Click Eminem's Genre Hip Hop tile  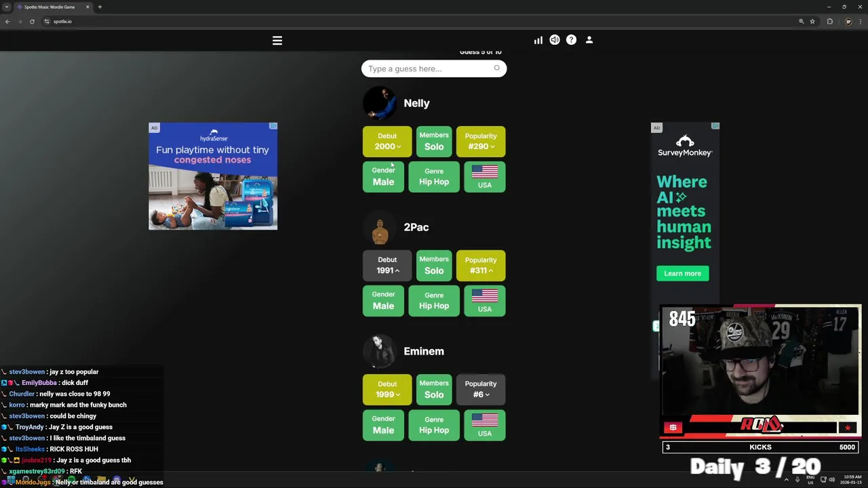tap(434, 425)
